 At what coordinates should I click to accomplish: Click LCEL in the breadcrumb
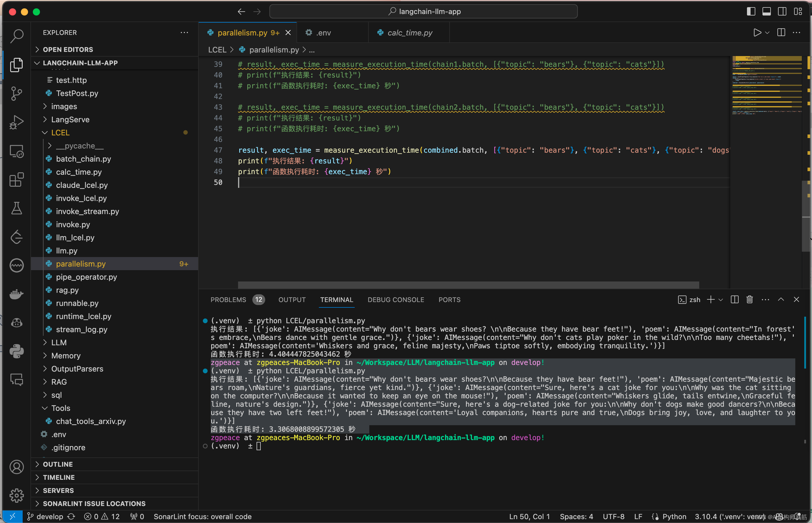tap(217, 50)
